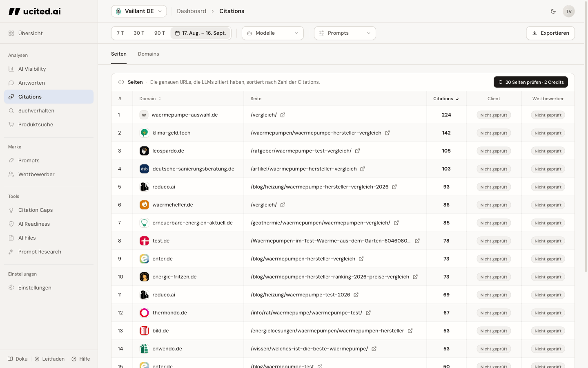This screenshot has width=588, height=368.
Task: Click citations count 224
Action: [446, 115]
